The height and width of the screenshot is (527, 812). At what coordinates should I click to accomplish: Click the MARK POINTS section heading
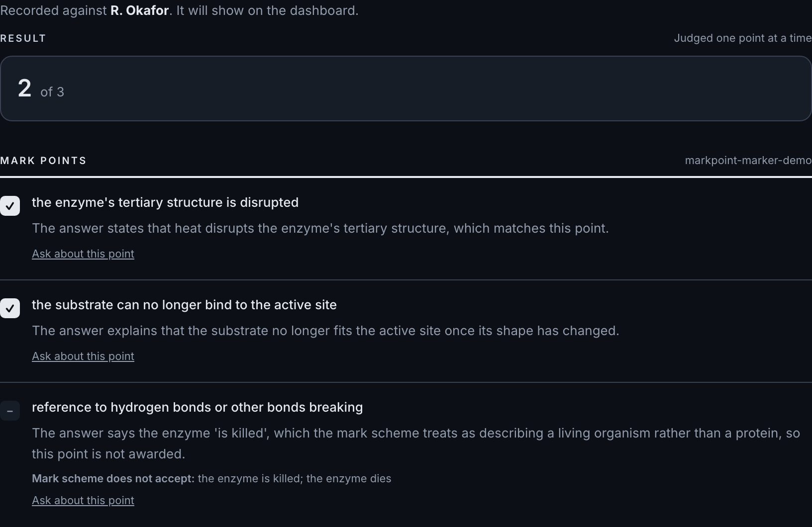[x=43, y=161]
